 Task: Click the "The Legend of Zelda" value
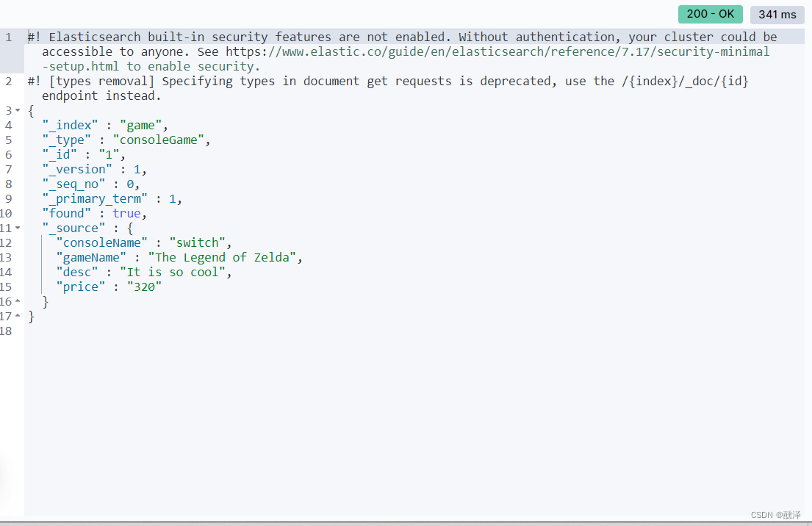pos(222,257)
